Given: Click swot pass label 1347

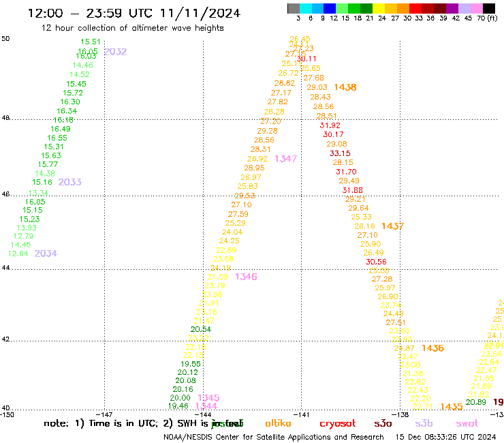Looking at the screenshot, I should [286, 159].
